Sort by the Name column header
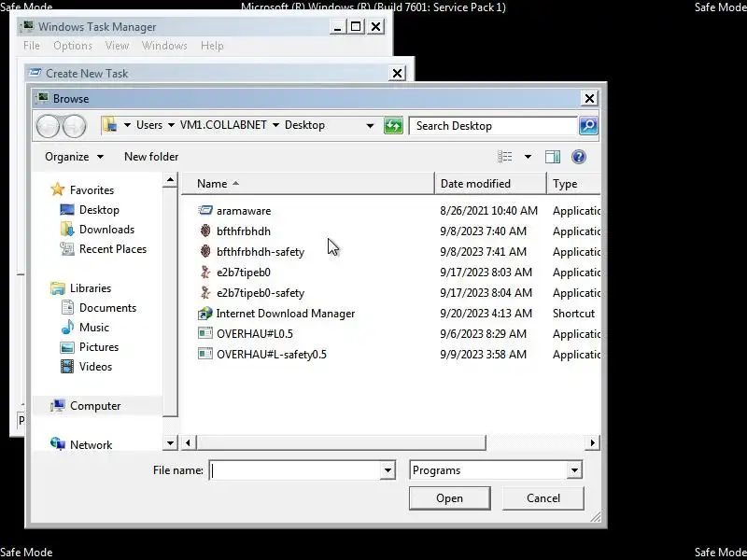The image size is (747, 560). pos(308,184)
